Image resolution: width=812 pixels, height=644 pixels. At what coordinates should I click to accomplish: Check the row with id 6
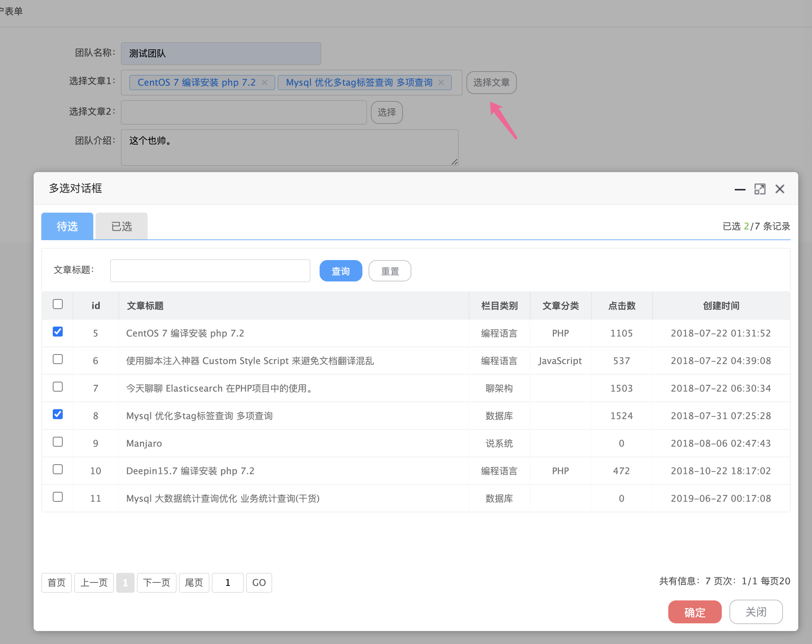click(x=58, y=359)
